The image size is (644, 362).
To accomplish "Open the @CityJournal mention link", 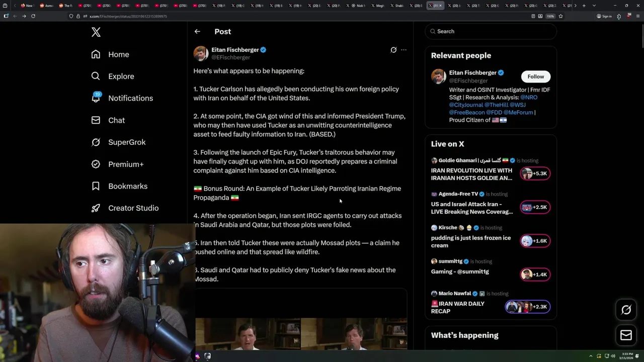I will click(466, 105).
